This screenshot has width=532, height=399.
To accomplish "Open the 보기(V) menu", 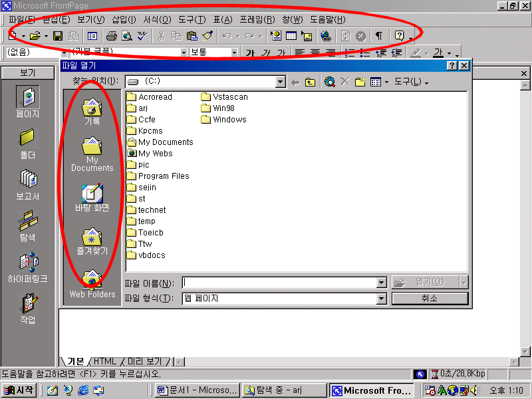I will [x=90, y=20].
